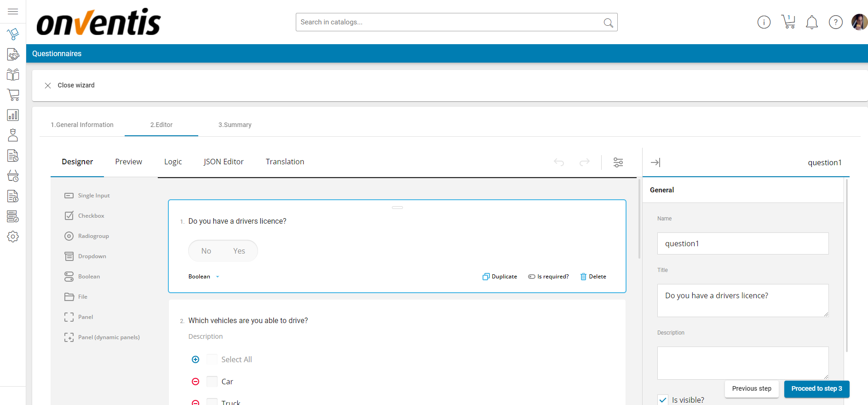Collapse the properties panel with arrow icon
This screenshot has width=868, height=405.
click(x=655, y=162)
